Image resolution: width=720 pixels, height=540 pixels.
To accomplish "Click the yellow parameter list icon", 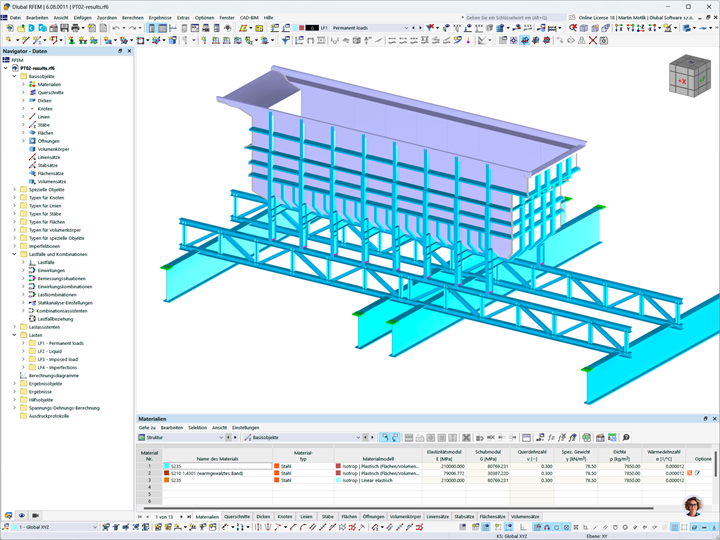I will (x=259, y=28).
